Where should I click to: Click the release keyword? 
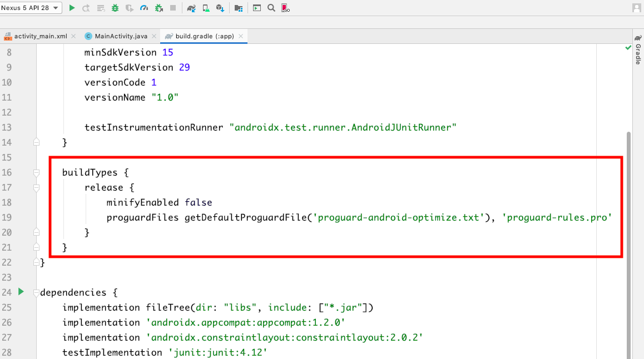pyautogui.click(x=104, y=187)
